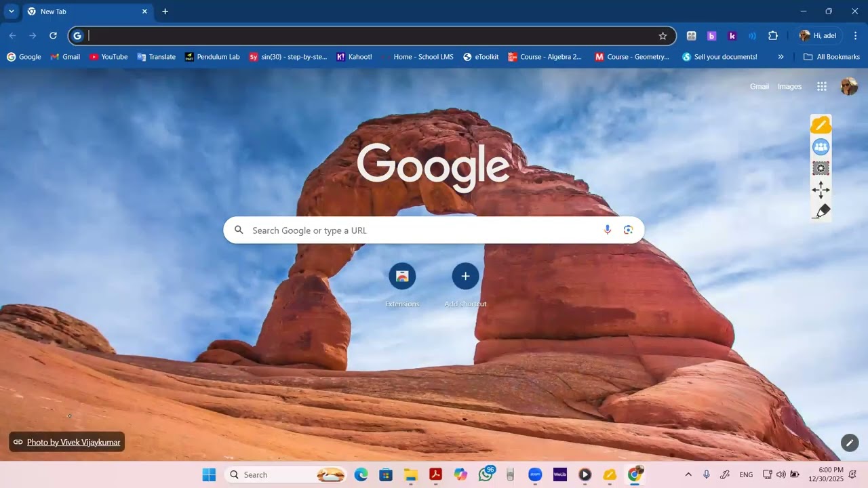Bookmark this tab with the star icon
This screenshot has width=868, height=488.
(663, 36)
